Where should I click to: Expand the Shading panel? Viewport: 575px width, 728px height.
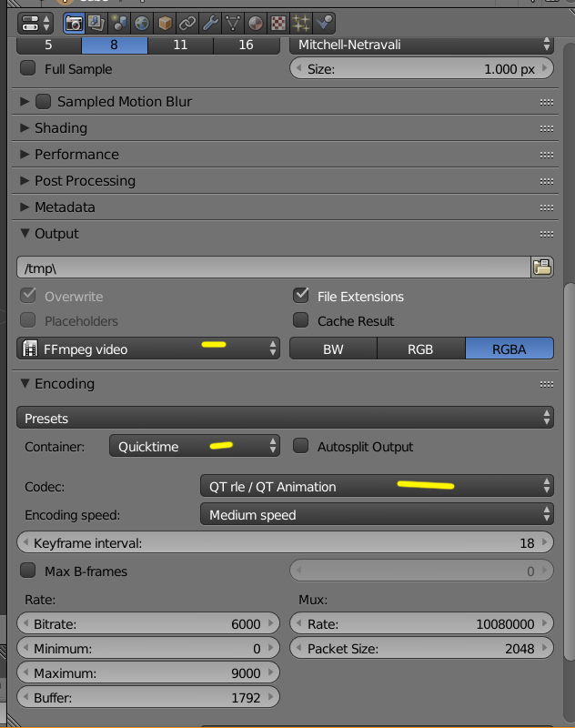tap(60, 128)
